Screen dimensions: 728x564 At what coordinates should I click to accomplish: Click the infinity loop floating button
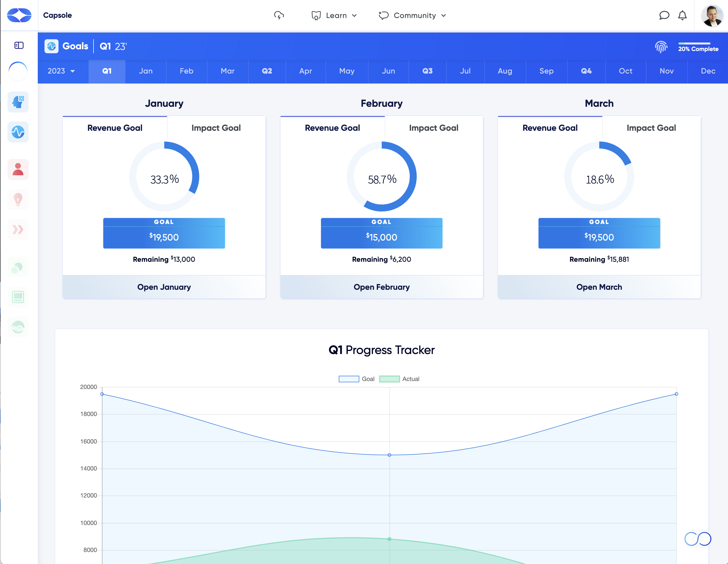[x=698, y=539]
